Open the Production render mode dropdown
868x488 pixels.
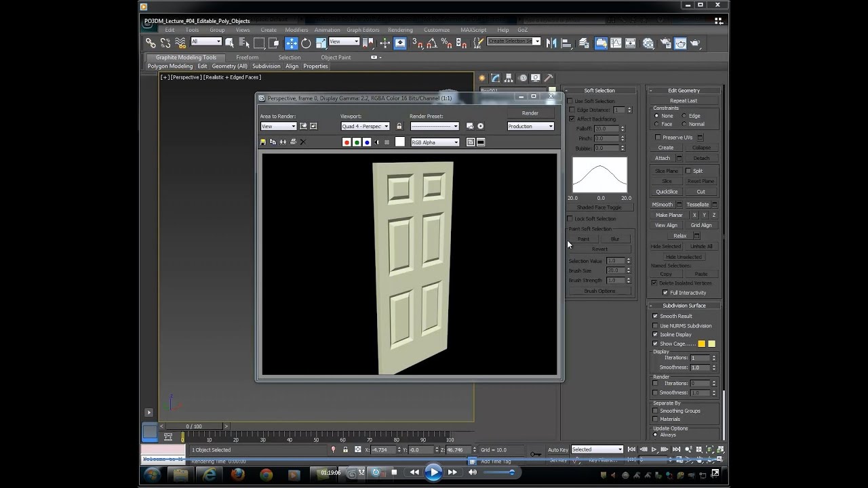tap(531, 126)
